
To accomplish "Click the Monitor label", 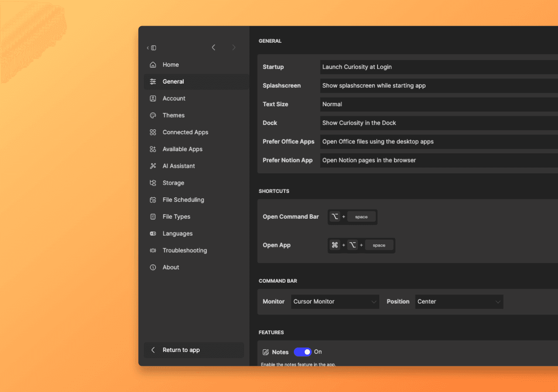I will (274, 301).
